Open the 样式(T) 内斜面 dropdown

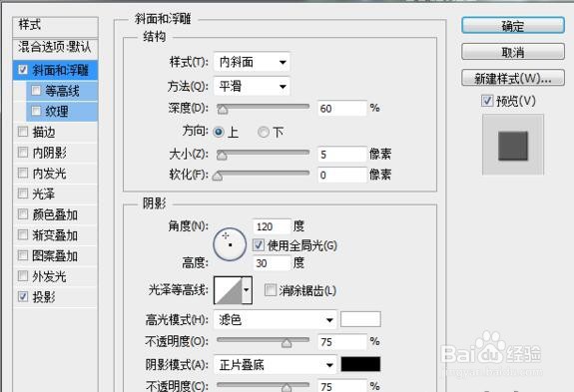pyautogui.click(x=252, y=62)
